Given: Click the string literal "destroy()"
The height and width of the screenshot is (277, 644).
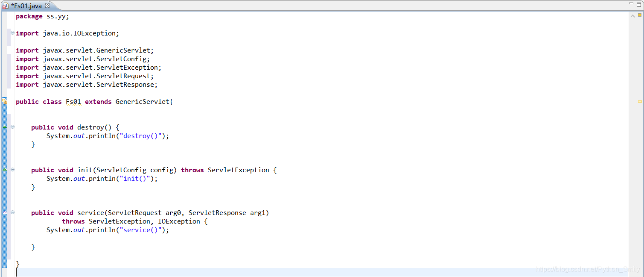Looking at the screenshot, I should (141, 136).
